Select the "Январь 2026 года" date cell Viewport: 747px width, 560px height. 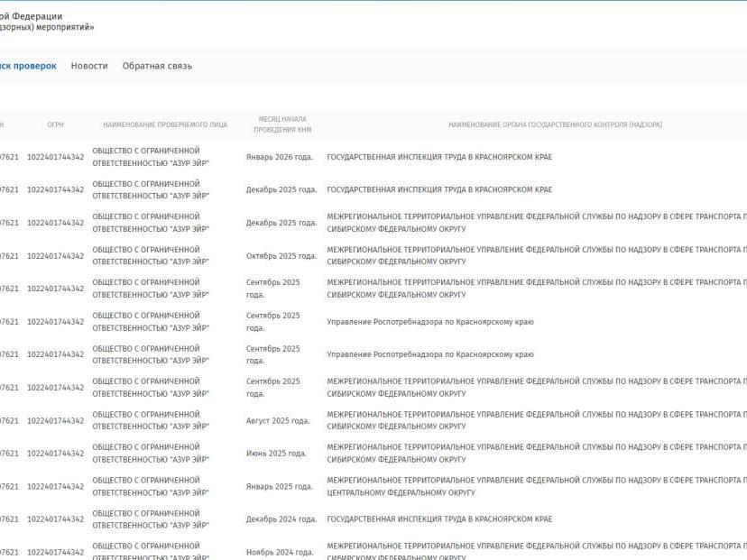click(279, 157)
